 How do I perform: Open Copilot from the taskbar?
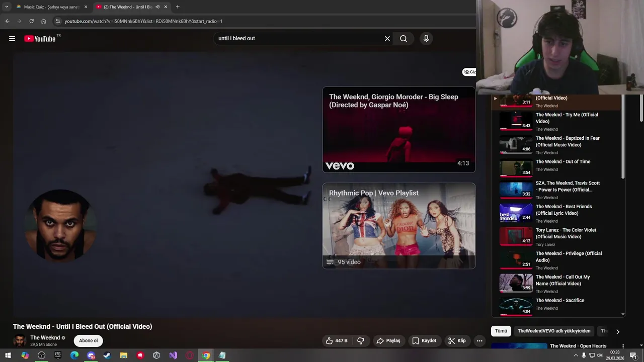[x=25, y=355]
